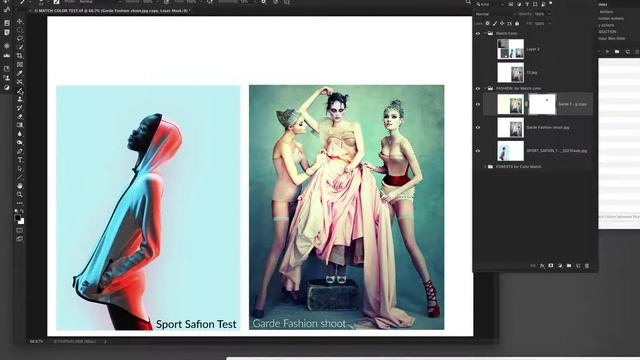
Task: Hide the Garde Fashion shoot.jpg layer
Action: coord(478,127)
